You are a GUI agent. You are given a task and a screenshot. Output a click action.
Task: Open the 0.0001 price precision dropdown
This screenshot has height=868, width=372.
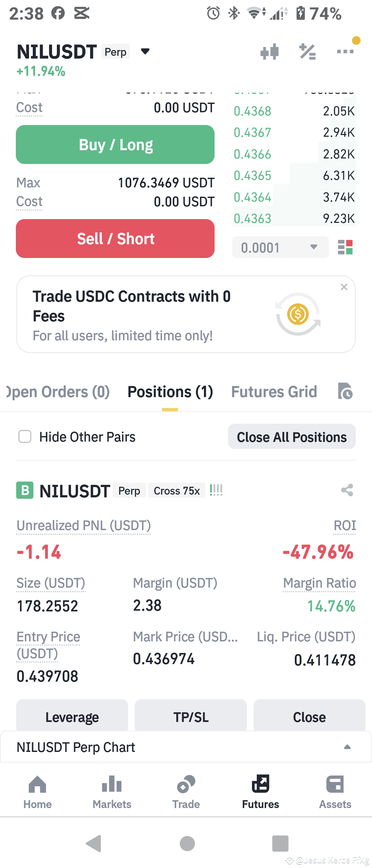(280, 247)
